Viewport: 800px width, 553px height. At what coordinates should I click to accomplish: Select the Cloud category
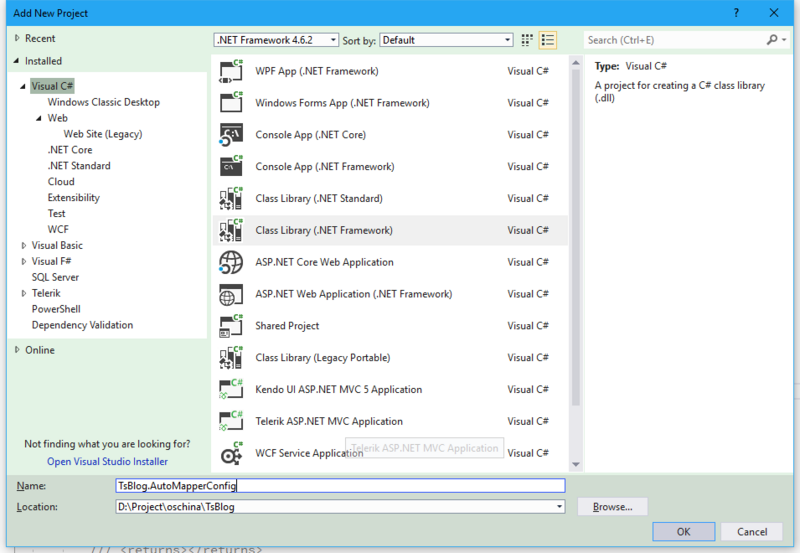(61, 182)
